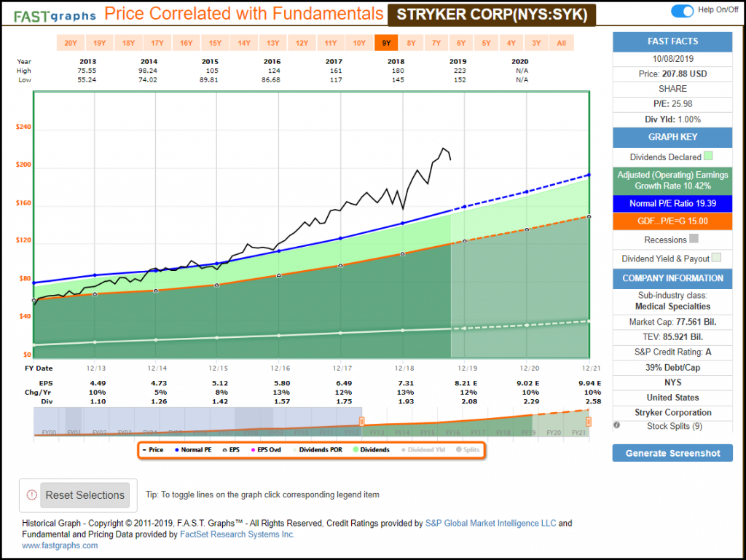746x560 pixels.
Task: Switch to the 5Y time range
Action: click(x=486, y=43)
